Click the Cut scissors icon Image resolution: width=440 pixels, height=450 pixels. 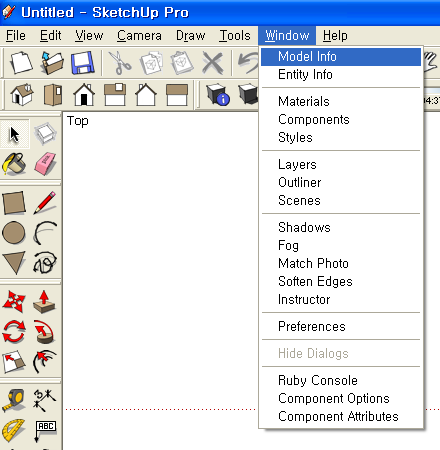[x=120, y=62]
